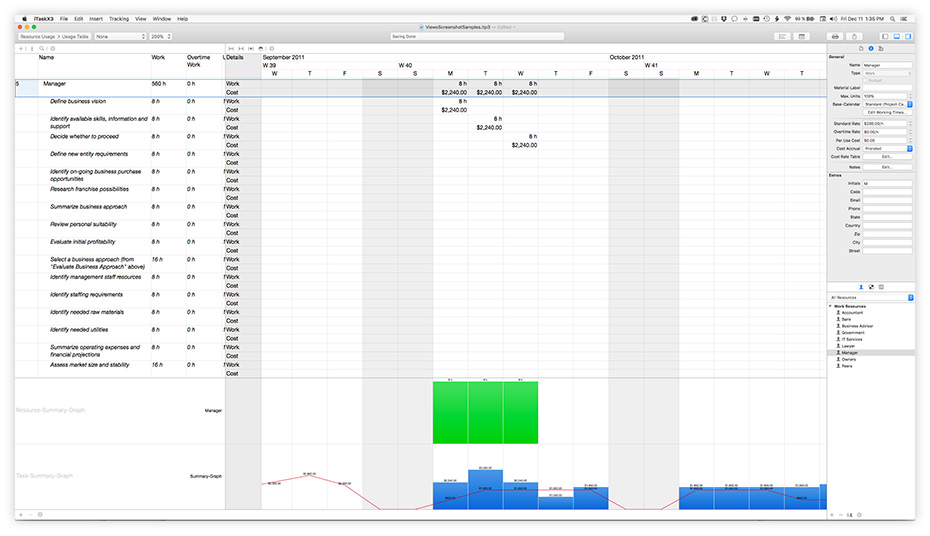Screen dimensions: 930x536
Task: Collapse the Work Resources group
Action: pyautogui.click(x=830, y=307)
